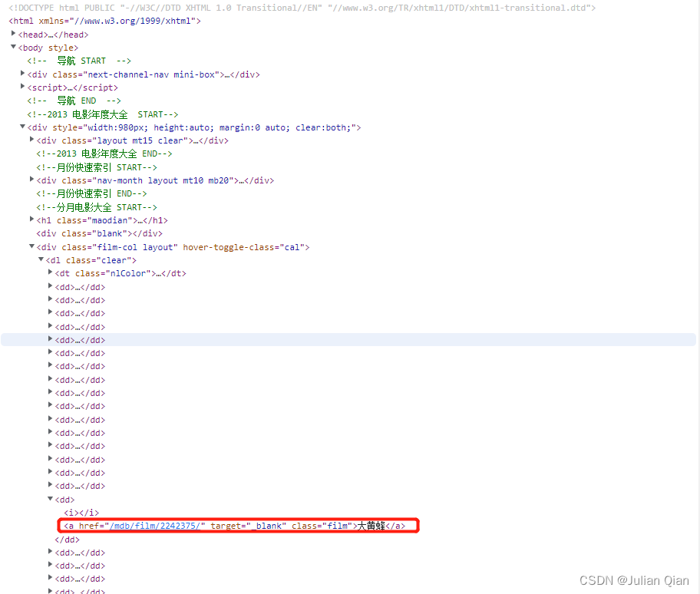
Task: Expand the dt nlColor arrow
Action: click(x=50, y=272)
